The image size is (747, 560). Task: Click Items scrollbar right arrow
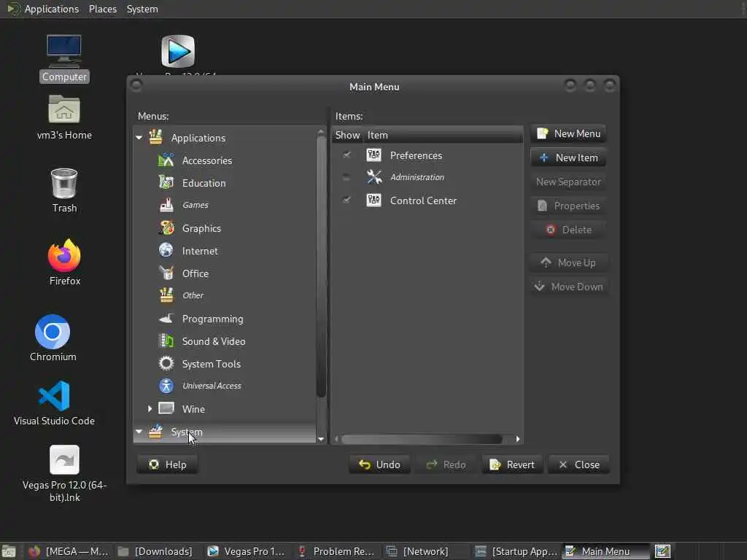518,439
